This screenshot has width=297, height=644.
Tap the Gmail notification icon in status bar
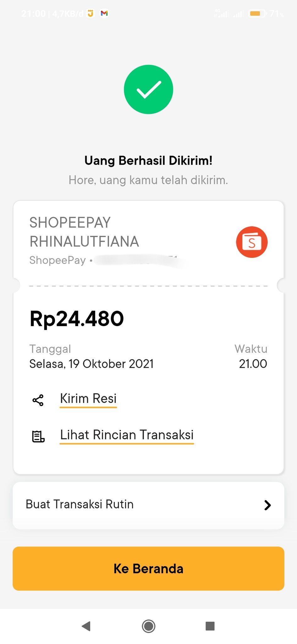[104, 13]
